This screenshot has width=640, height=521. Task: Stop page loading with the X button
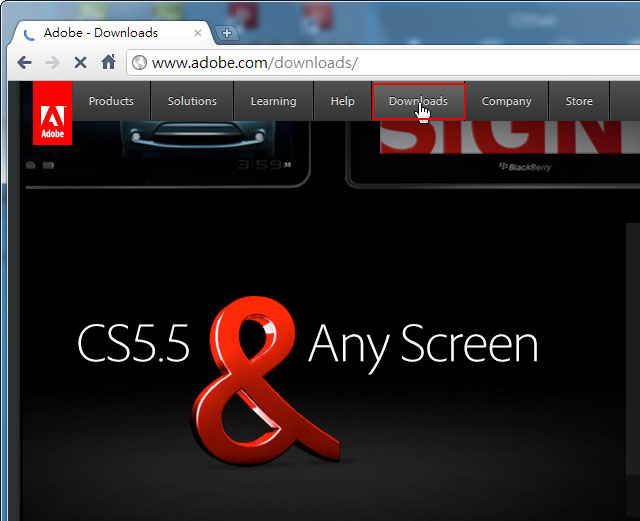(80, 62)
